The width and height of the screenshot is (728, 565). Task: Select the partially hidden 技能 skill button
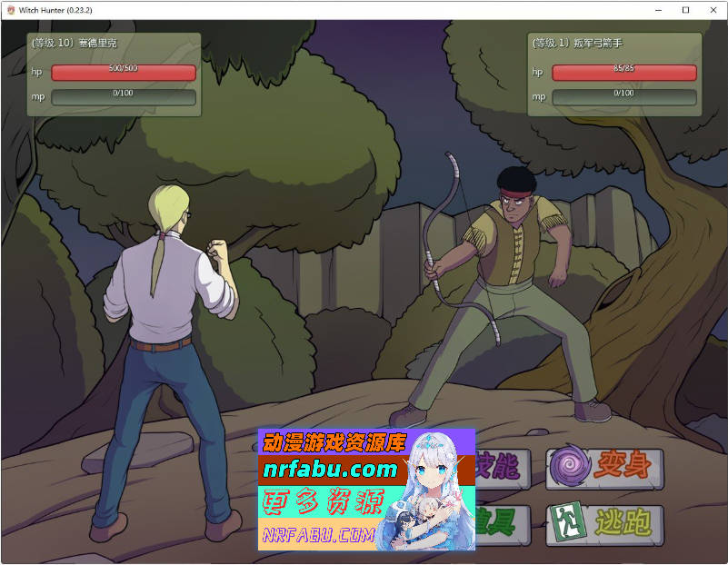(498, 467)
